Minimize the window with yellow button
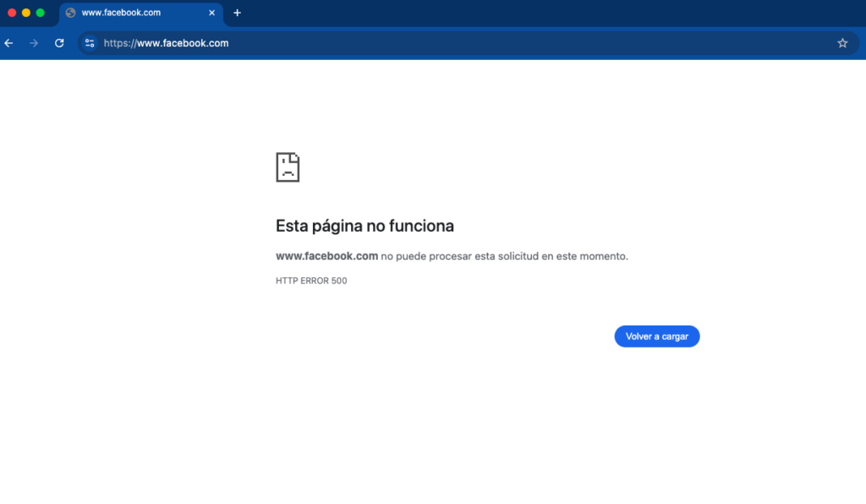 coord(26,13)
